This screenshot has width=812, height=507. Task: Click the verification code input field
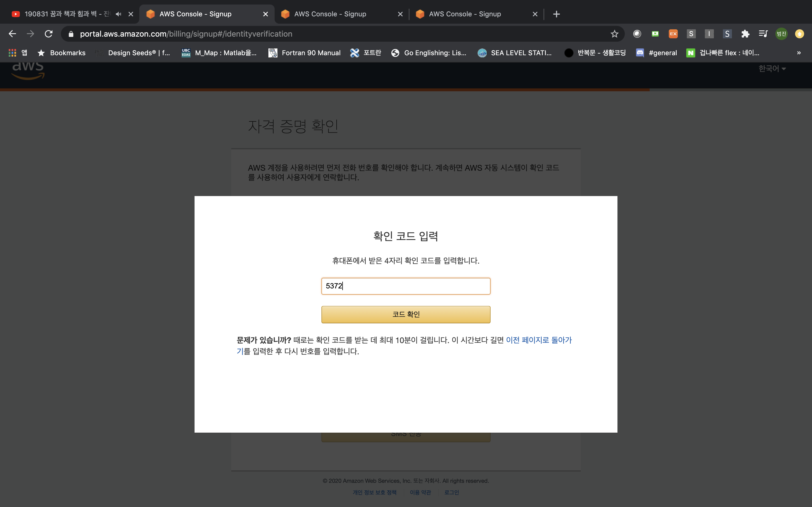406,286
